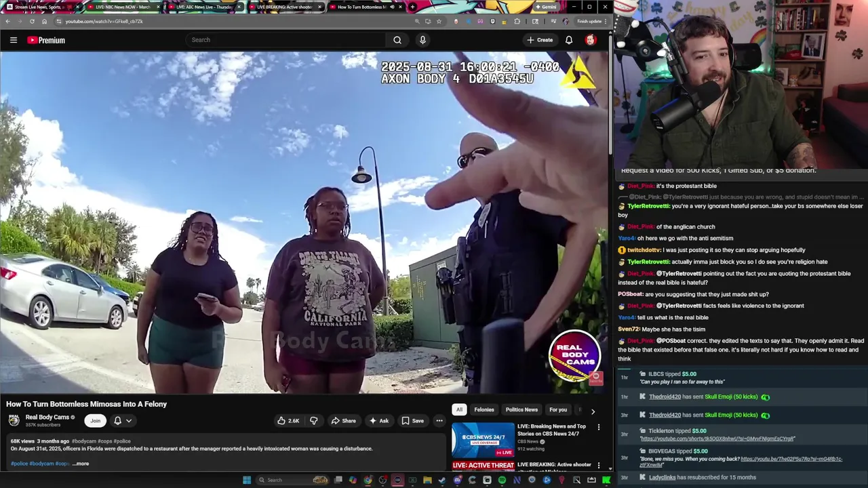This screenshot has height=488, width=868.
Task: Click the browser address bar URL
Action: pyautogui.click(x=104, y=21)
